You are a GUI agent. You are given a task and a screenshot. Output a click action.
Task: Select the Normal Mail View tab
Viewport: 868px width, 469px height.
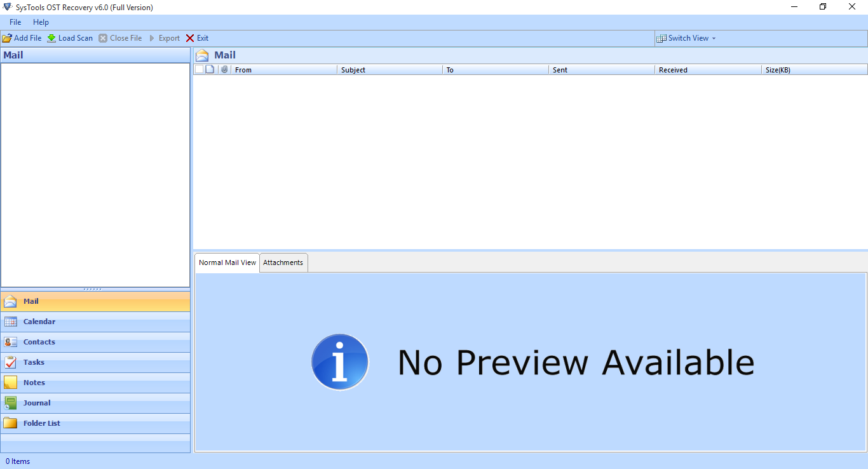(227, 262)
